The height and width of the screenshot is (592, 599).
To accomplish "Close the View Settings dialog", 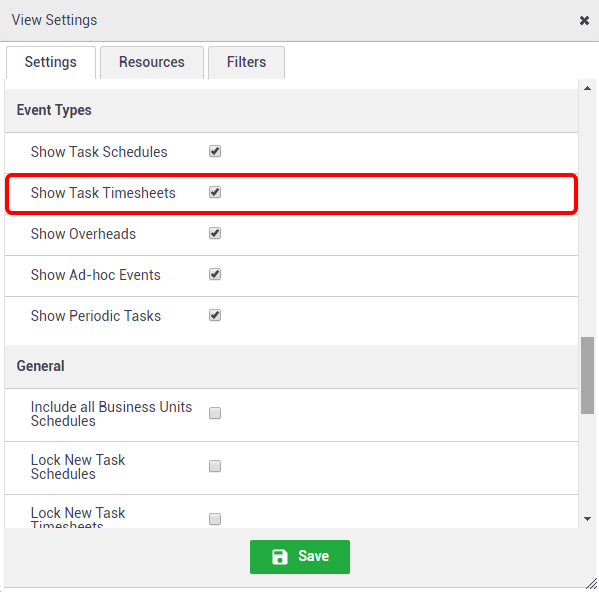I will [584, 20].
